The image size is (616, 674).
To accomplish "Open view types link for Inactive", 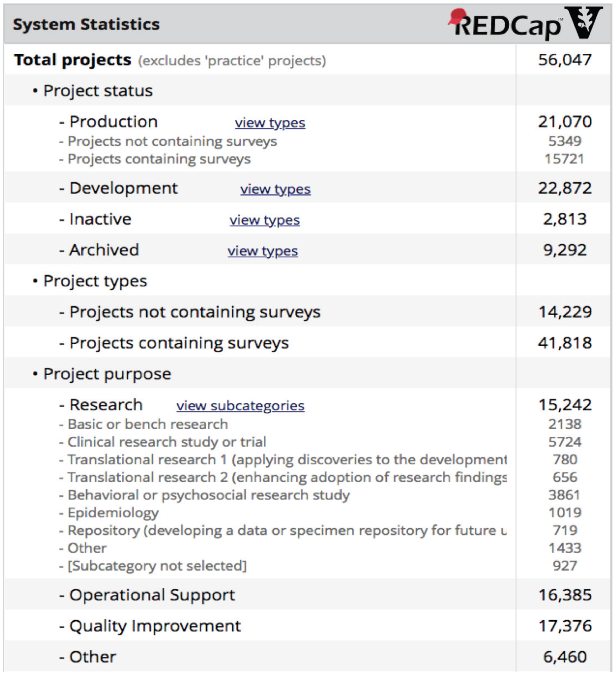I will [x=265, y=220].
